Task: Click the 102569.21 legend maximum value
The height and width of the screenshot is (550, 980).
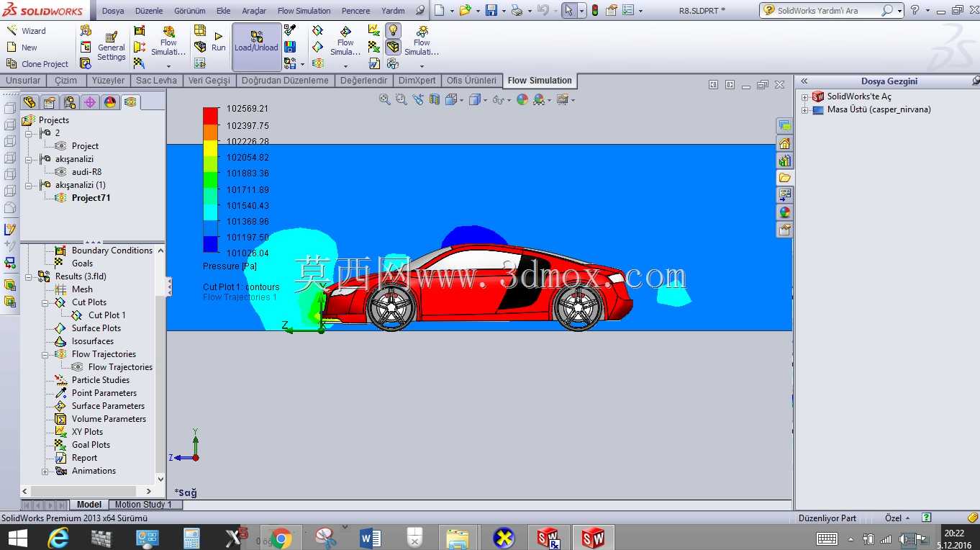Action: [x=248, y=109]
